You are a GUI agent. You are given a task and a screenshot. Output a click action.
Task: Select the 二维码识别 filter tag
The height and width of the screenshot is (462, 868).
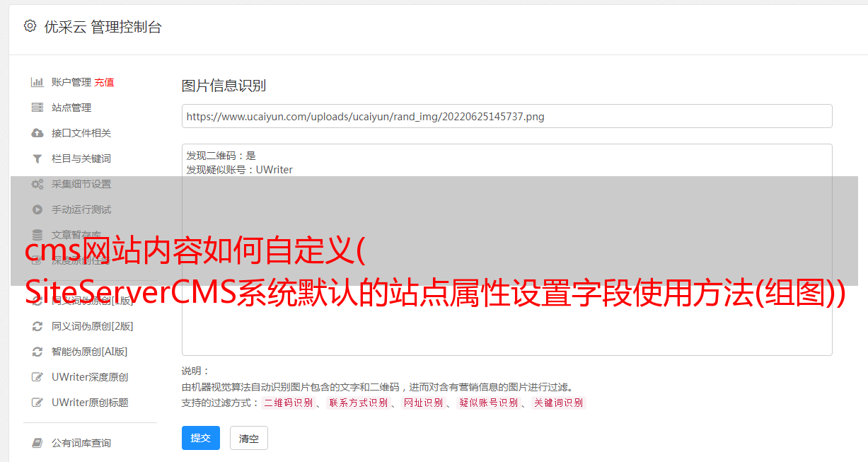tap(289, 403)
